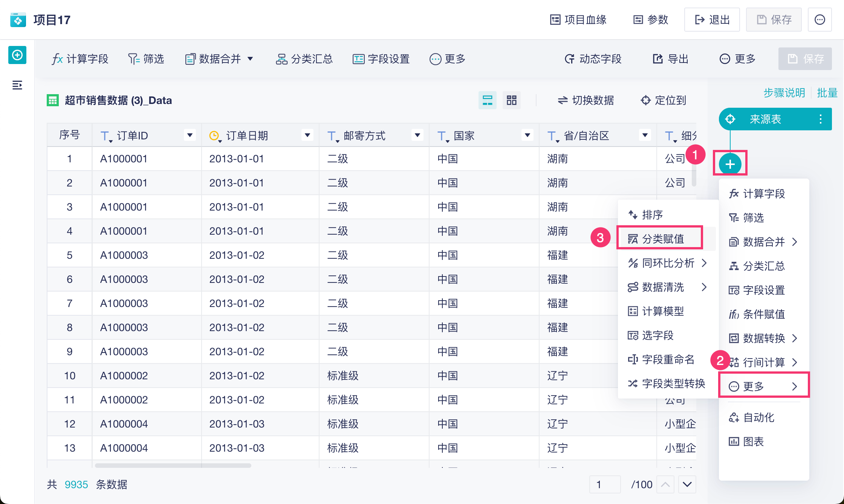Screen dimensions: 844x504
Task: Click 动态字段 in toolbar
Action: point(593,59)
